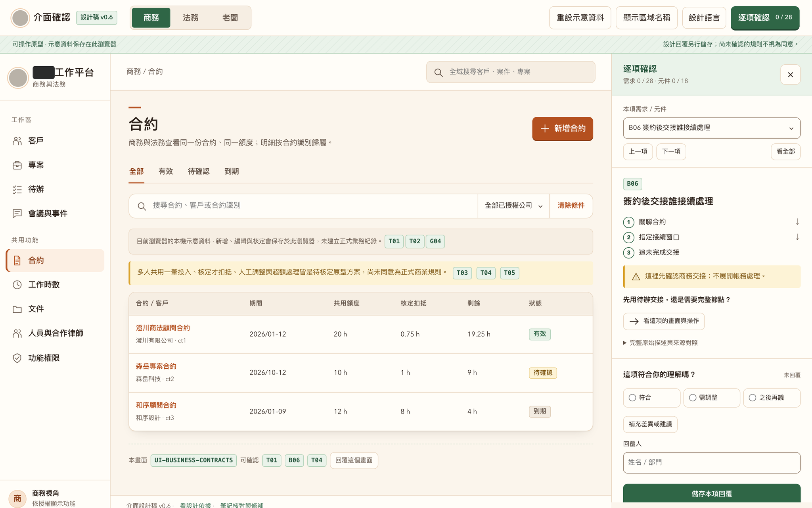Open the 全部已授權公司 dropdown
This screenshot has width=812, height=508.
click(x=513, y=206)
